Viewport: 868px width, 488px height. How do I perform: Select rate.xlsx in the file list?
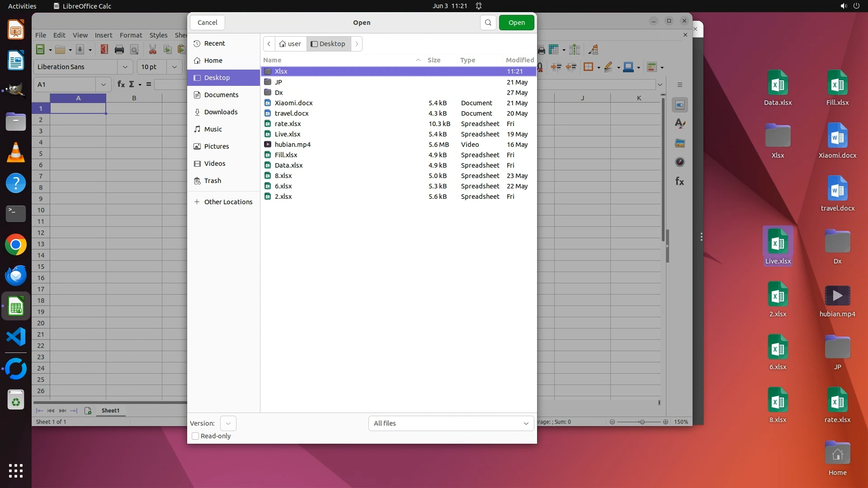(288, 124)
